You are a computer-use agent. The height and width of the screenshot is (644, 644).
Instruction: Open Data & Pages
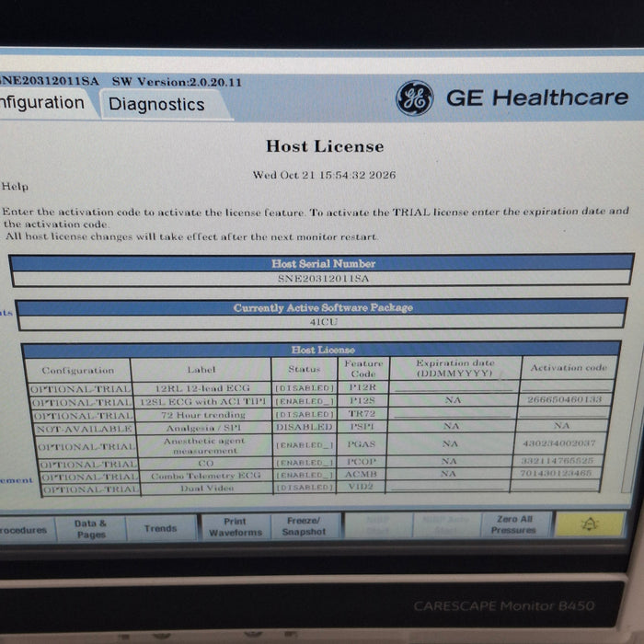(x=91, y=529)
